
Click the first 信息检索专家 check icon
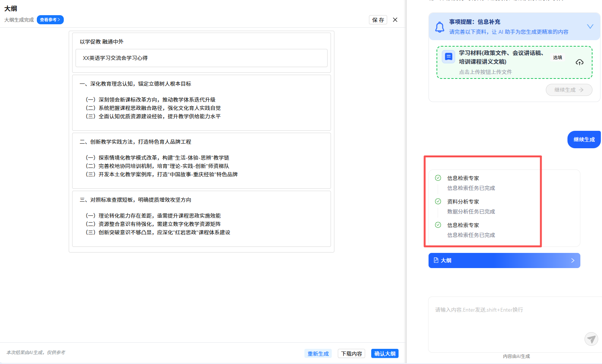pos(438,178)
